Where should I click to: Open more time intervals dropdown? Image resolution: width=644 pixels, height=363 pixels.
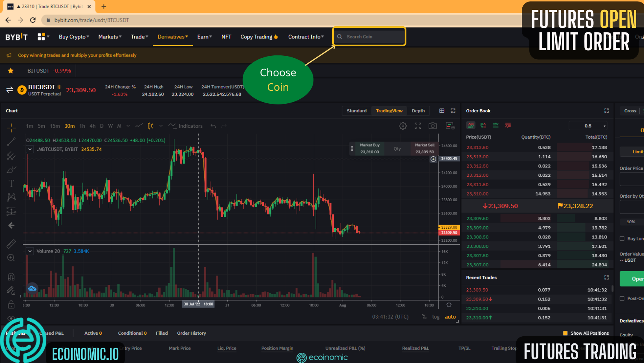[128, 126]
